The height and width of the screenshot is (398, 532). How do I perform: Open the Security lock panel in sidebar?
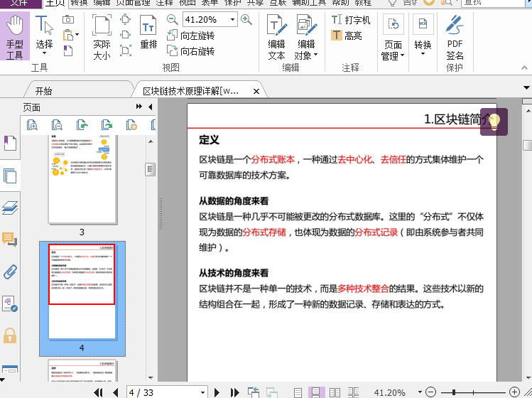[x=10, y=335]
